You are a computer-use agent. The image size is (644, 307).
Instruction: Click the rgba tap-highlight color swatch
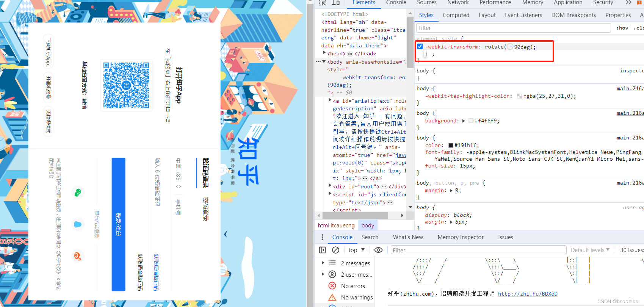point(519,96)
